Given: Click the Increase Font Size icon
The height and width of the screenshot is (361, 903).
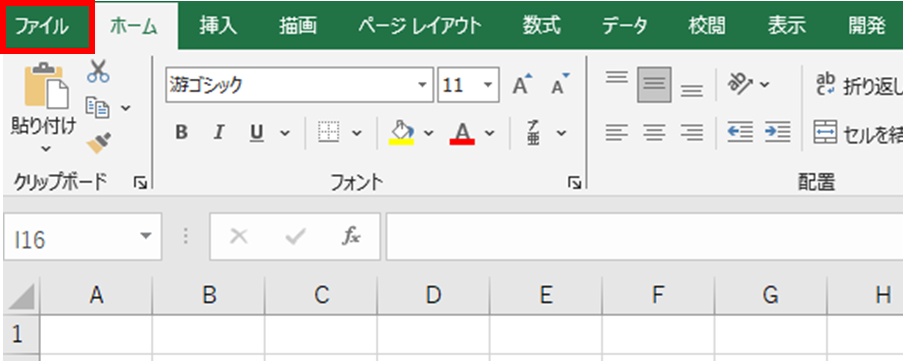Looking at the screenshot, I should [522, 85].
